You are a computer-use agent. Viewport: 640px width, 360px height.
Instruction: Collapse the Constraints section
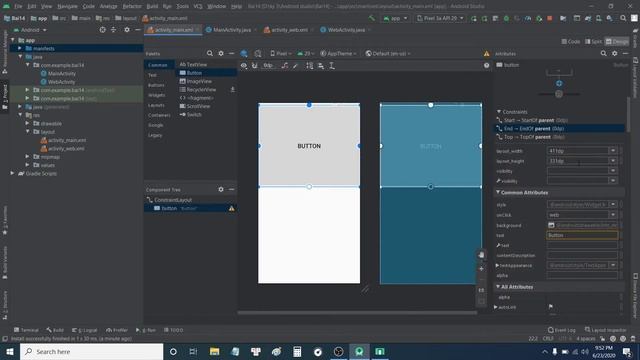(x=499, y=111)
